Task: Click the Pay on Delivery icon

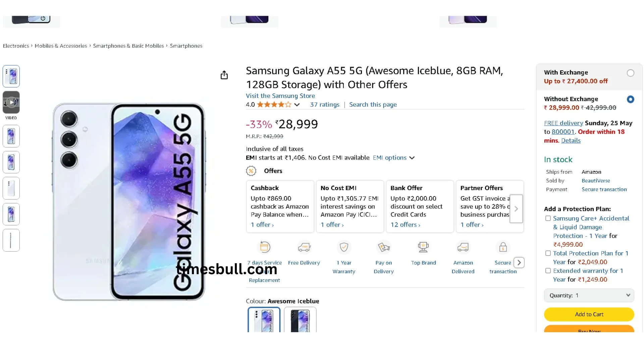Action: pyautogui.click(x=384, y=248)
